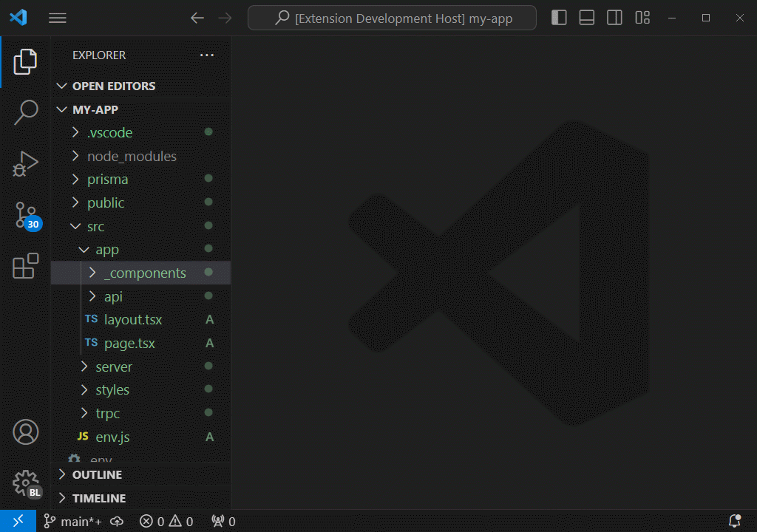This screenshot has width=757, height=532.
Task: Click the EXPLORER panel title
Action: (99, 55)
